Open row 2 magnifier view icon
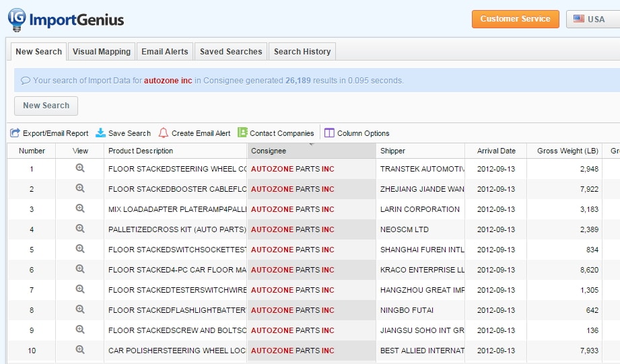The width and height of the screenshot is (620, 364). [x=80, y=188]
